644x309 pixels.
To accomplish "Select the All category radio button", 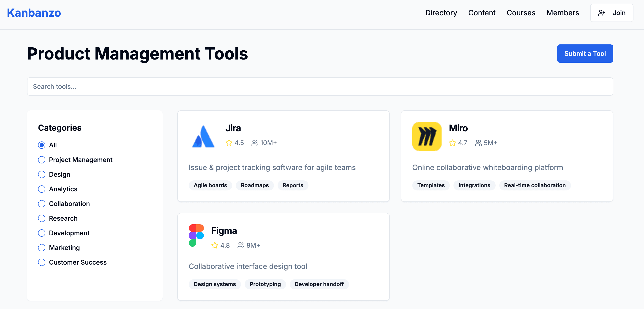I will 42,145.
